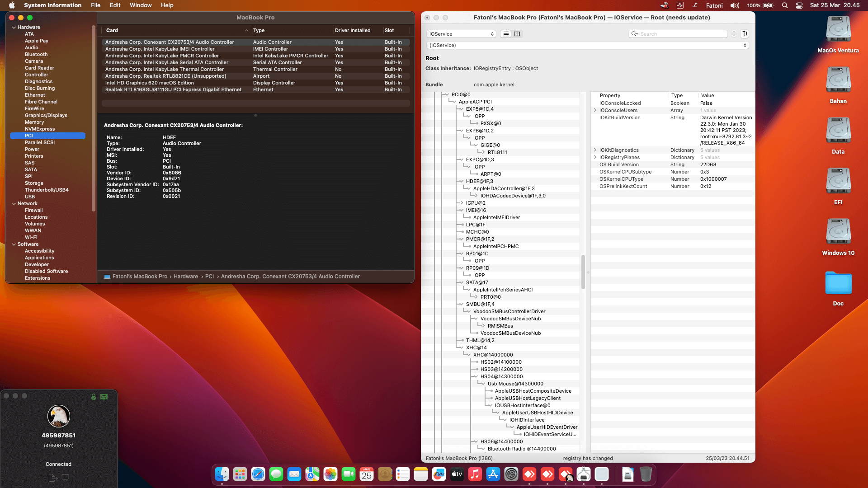The width and height of the screenshot is (868, 488).
Task: Click the Spotlight search icon in menu bar
Action: tap(785, 5)
